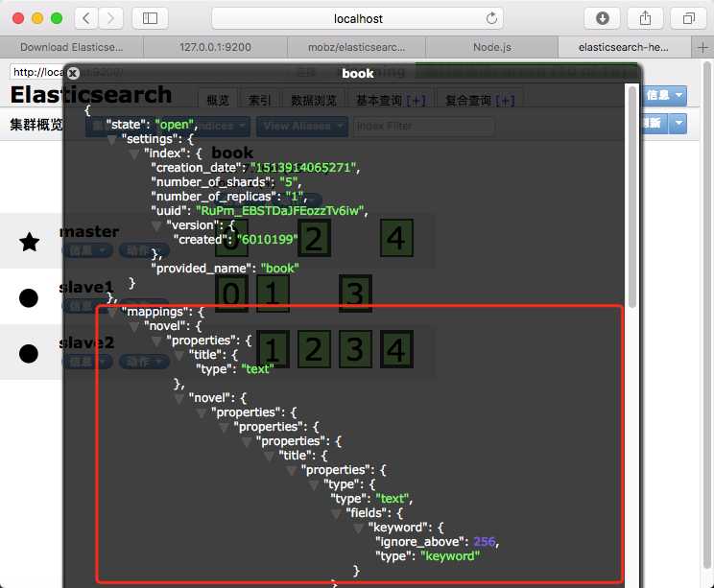Image resolution: width=714 pixels, height=588 pixels.
Task: Click the ignore_above value 256
Action: coord(484,542)
